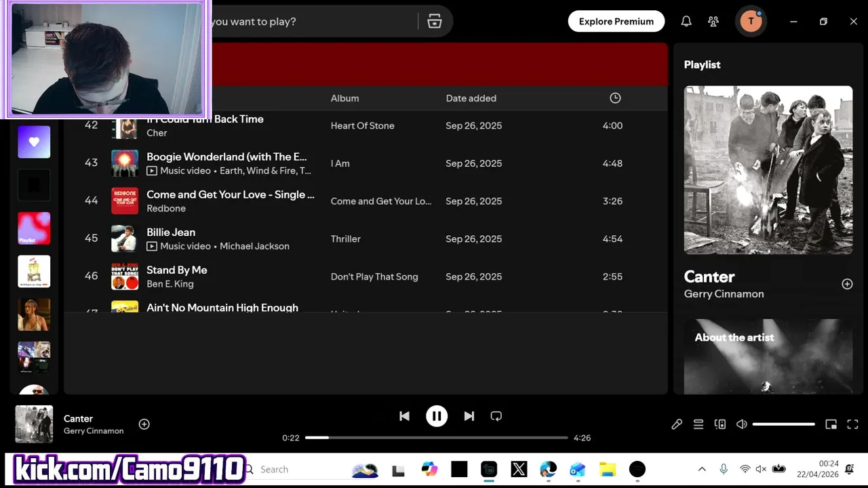Image resolution: width=868 pixels, height=488 pixels.
Task: Click Gerry Cinnamon artist link in bottom bar
Action: tap(94, 431)
